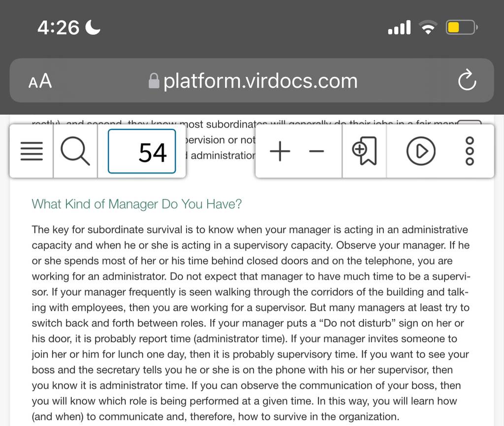Screen dimensions: 504x426
Task: Zoom out with the minus icon
Action: [x=316, y=151]
